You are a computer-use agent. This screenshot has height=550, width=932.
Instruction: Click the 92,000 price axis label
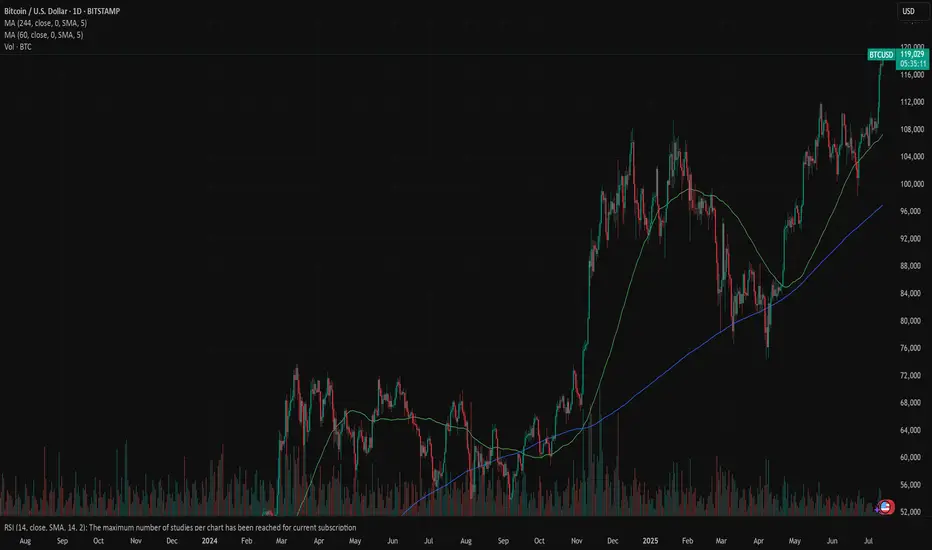click(912, 239)
